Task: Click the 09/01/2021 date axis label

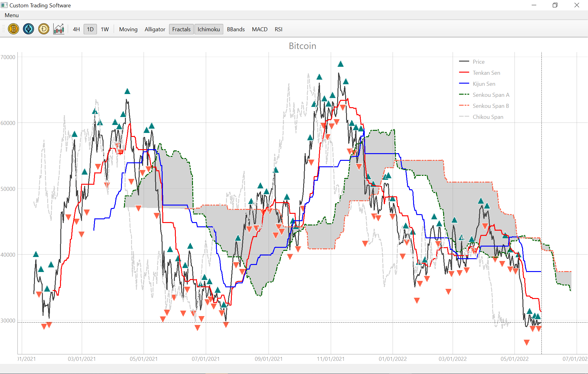Action: (269, 359)
